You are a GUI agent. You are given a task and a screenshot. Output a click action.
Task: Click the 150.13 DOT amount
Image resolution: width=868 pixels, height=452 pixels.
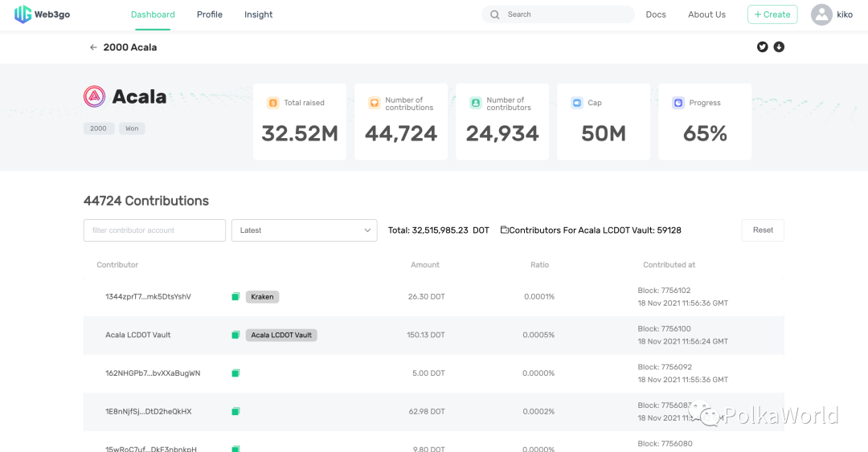click(x=426, y=336)
